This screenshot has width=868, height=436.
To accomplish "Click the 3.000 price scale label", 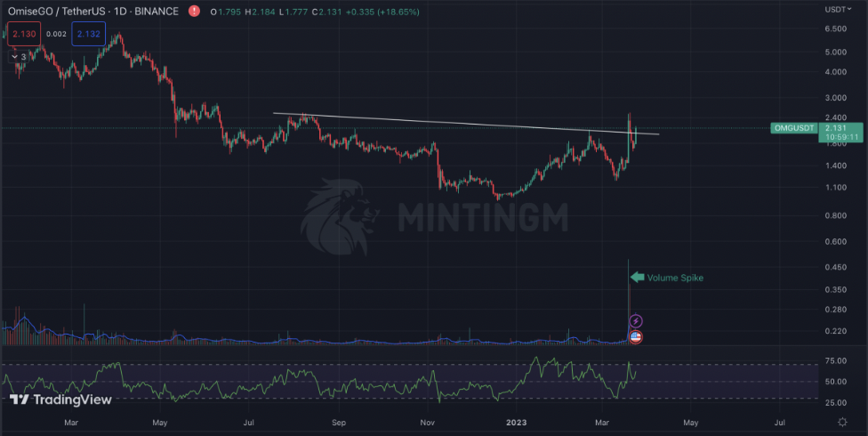I will pyautogui.click(x=836, y=98).
